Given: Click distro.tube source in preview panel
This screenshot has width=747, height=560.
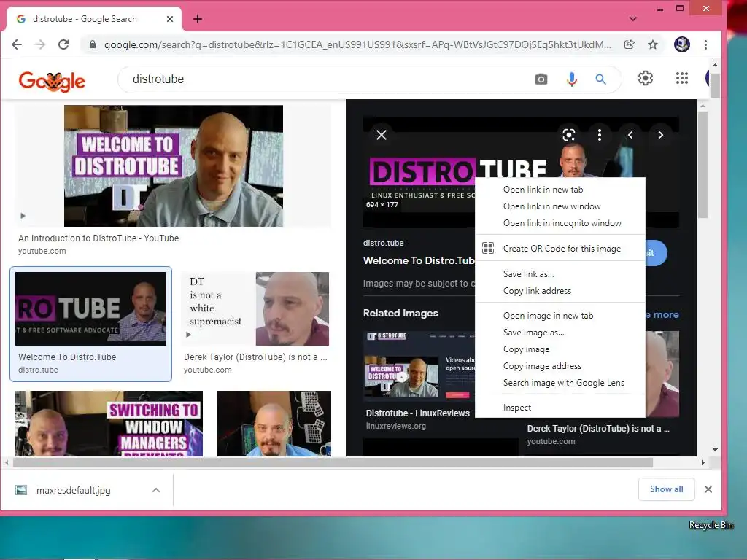Looking at the screenshot, I should pyautogui.click(x=384, y=243).
